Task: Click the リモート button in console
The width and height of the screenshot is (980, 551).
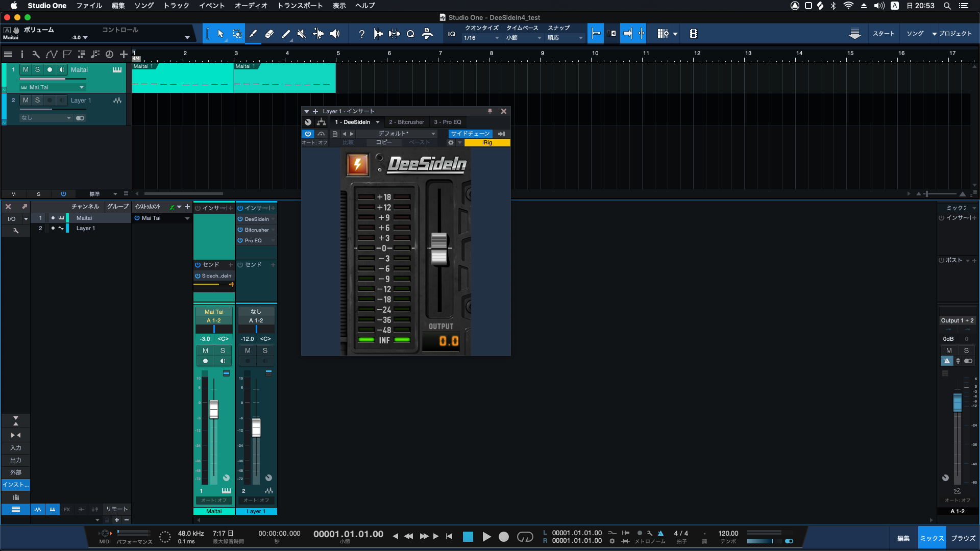Action: point(117,509)
